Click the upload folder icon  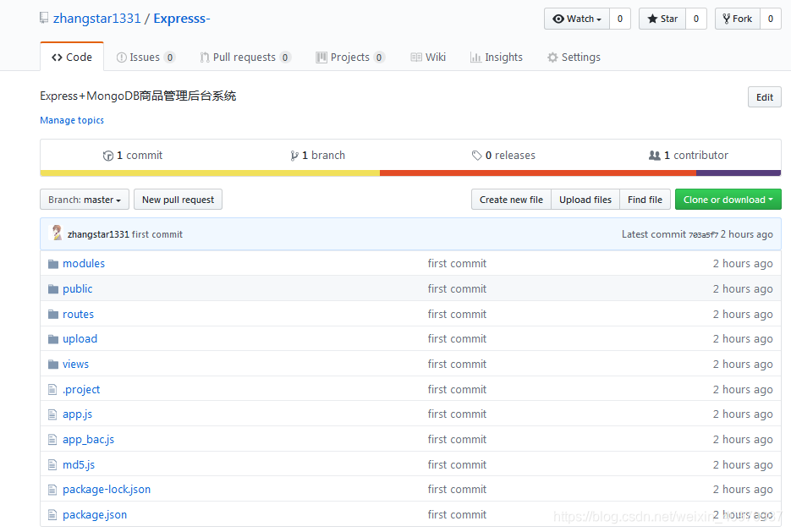pyautogui.click(x=53, y=339)
